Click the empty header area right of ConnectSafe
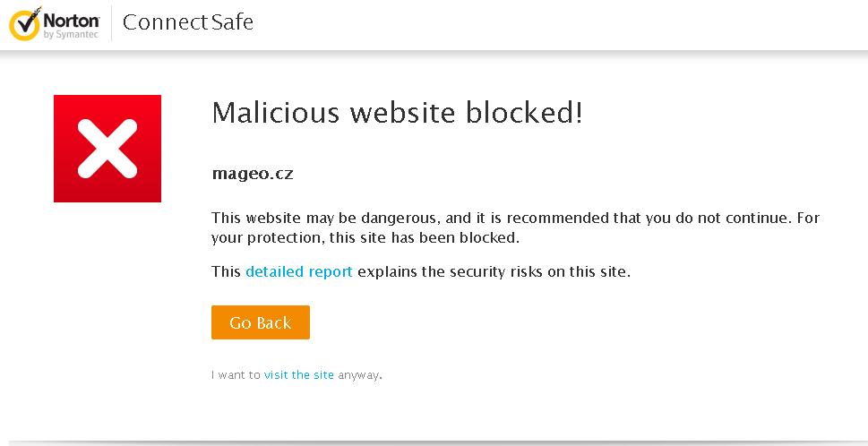 point(559,24)
